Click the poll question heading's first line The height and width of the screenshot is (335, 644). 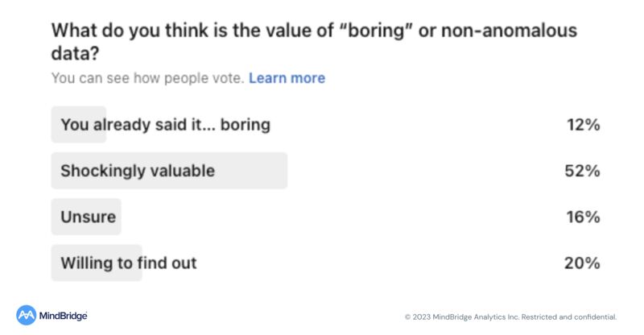tap(314, 31)
